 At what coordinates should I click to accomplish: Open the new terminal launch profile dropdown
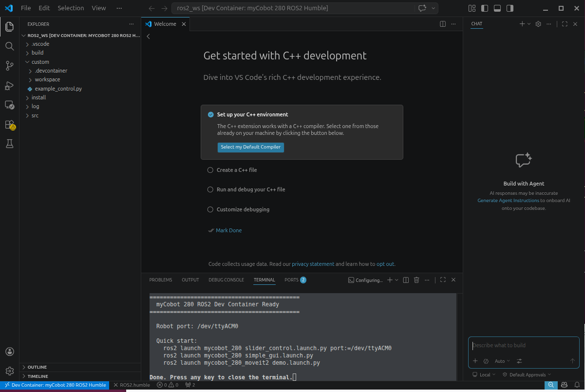pos(396,280)
